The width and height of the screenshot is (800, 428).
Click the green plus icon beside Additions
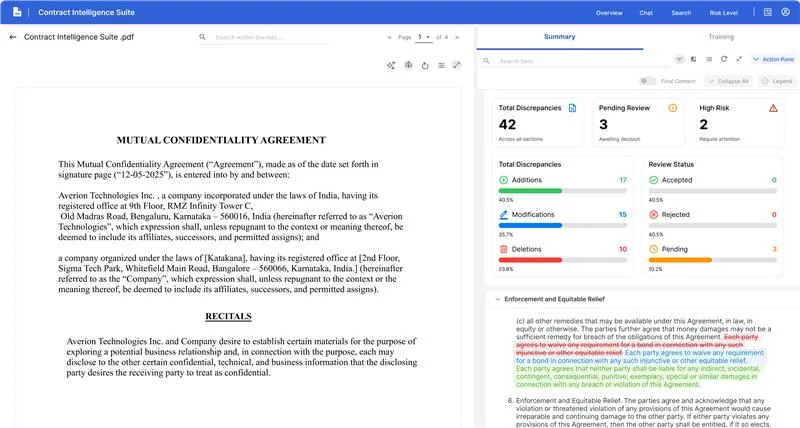pos(504,180)
